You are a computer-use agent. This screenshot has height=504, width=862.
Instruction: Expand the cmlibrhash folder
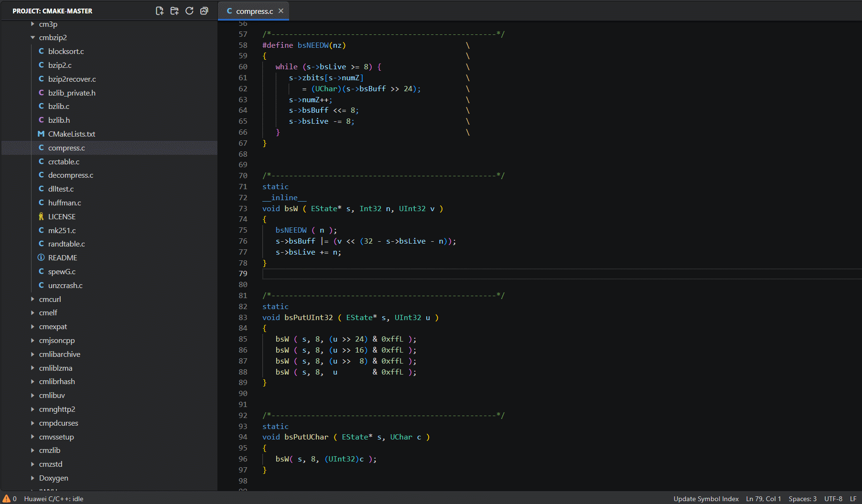pos(32,381)
